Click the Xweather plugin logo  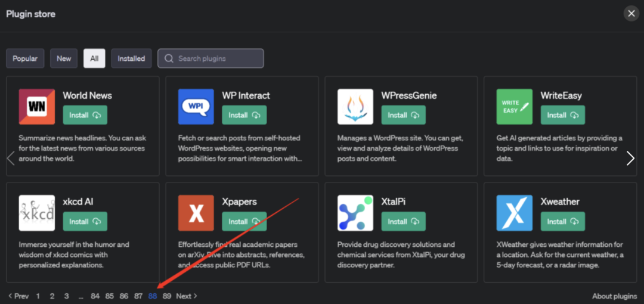click(x=514, y=213)
